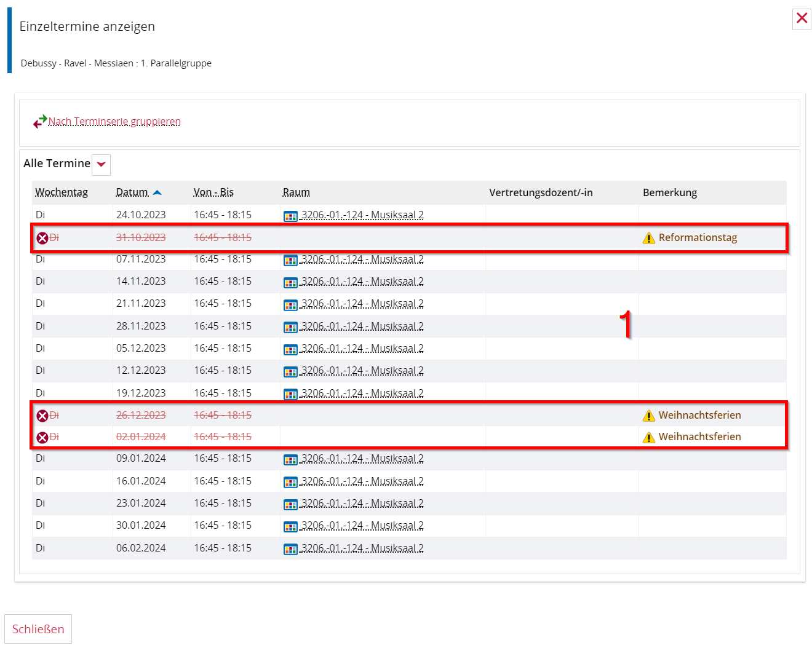Click the room calendar icon for 28.11.2023
This screenshot has width=812, height=648.
(290, 327)
